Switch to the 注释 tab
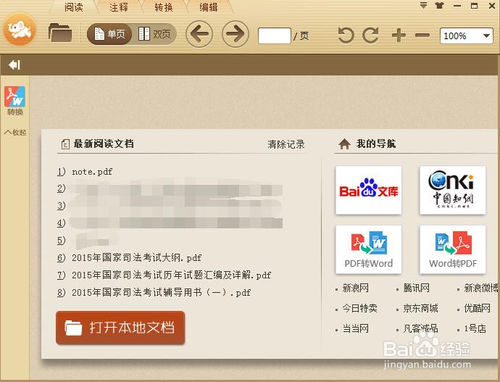This screenshot has width=500, height=382. [x=119, y=7]
